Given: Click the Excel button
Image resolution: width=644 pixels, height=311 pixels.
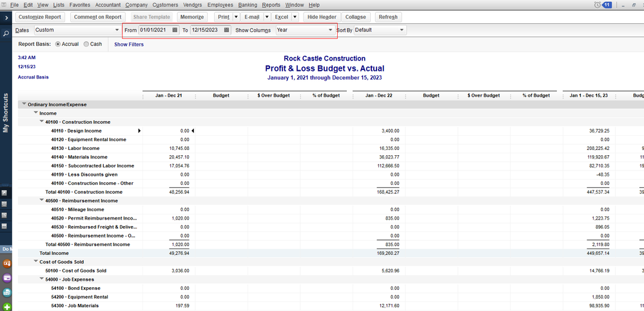Looking at the screenshot, I should [281, 17].
